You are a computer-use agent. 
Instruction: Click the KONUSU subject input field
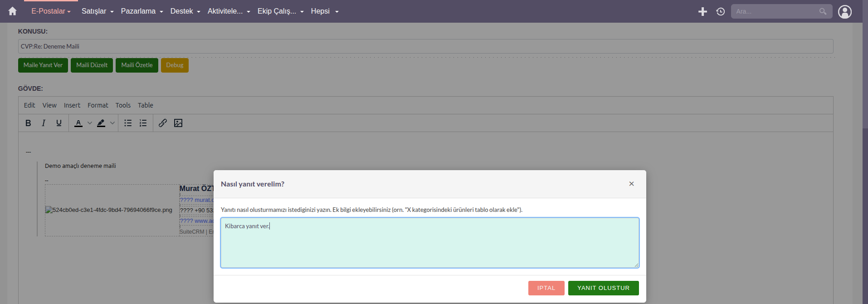click(x=426, y=46)
